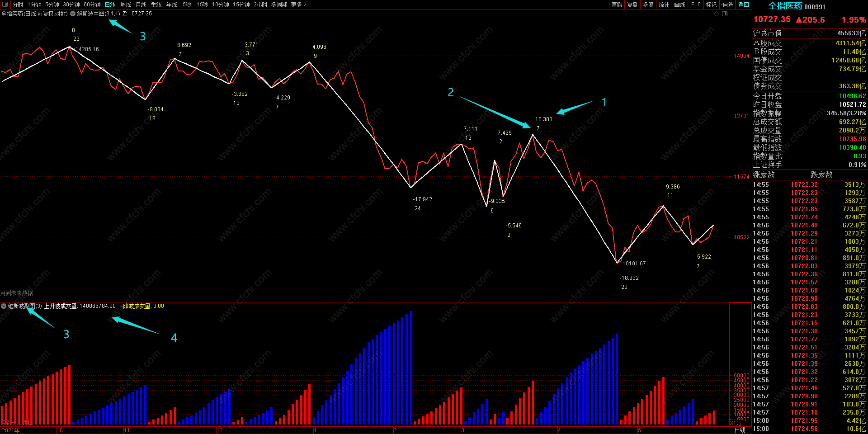This screenshot has width=868, height=434.
Task: Open the 统计 statistics tool
Action: (664, 5)
